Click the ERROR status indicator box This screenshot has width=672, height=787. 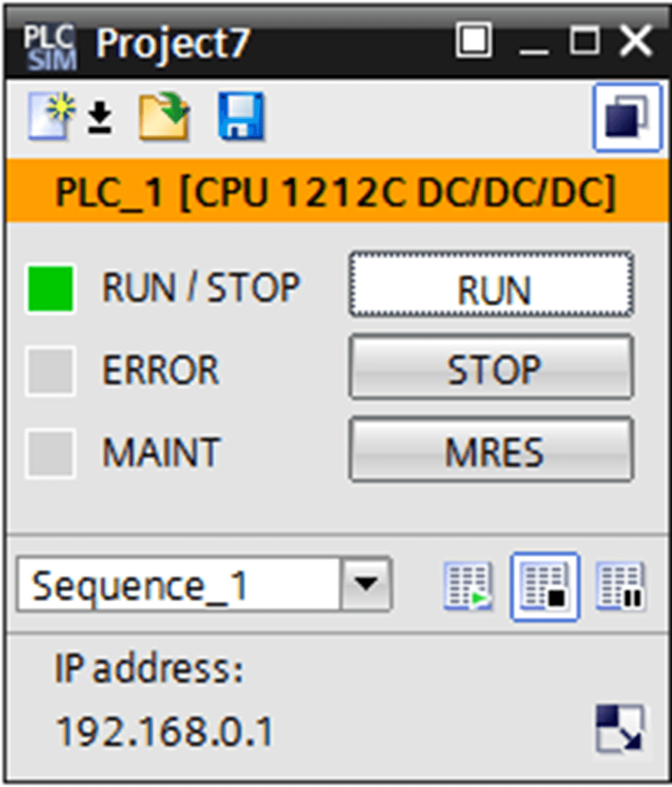click(x=50, y=371)
